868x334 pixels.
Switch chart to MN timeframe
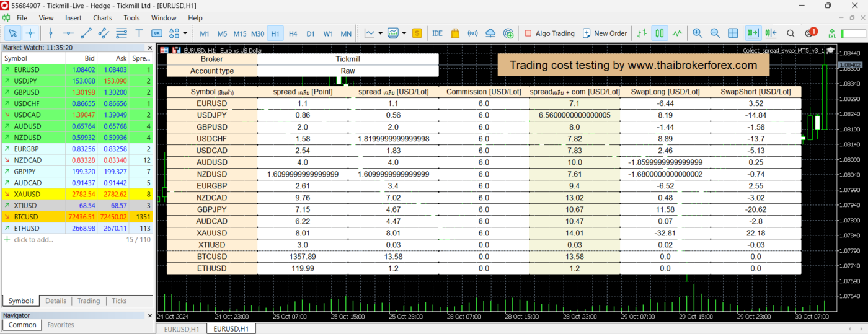coord(346,33)
